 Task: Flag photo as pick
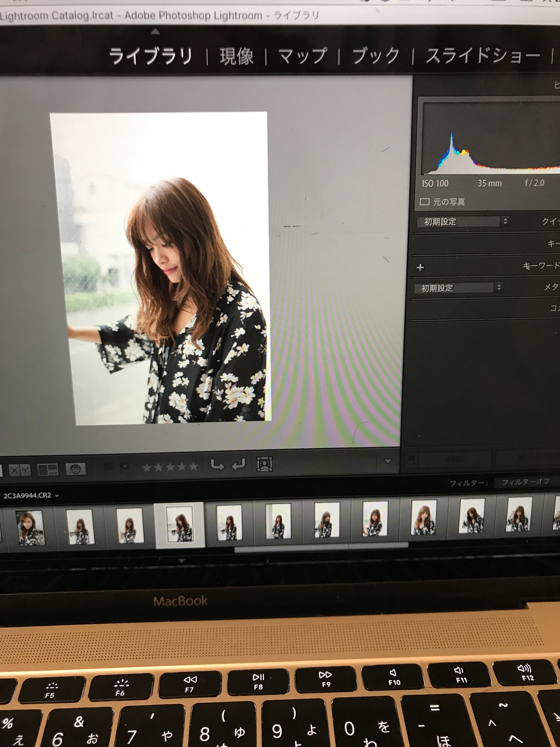pyautogui.click(x=108, y=468)
